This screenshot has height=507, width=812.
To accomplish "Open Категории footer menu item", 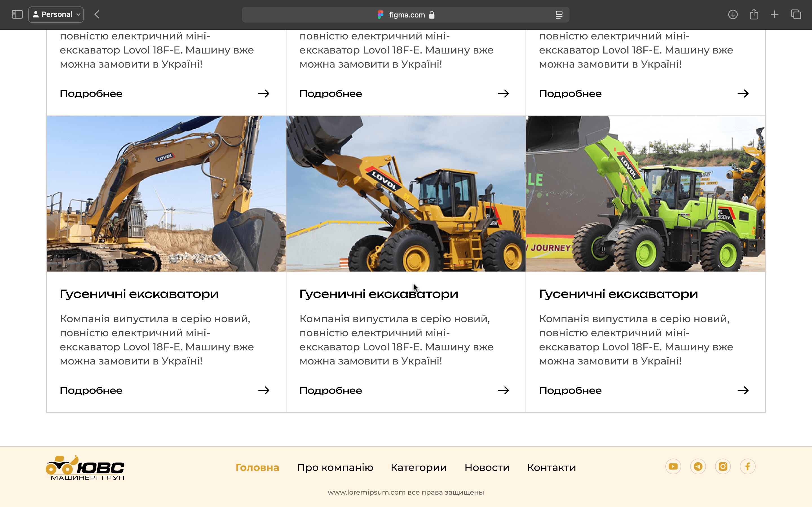I will tap(418, 468).
